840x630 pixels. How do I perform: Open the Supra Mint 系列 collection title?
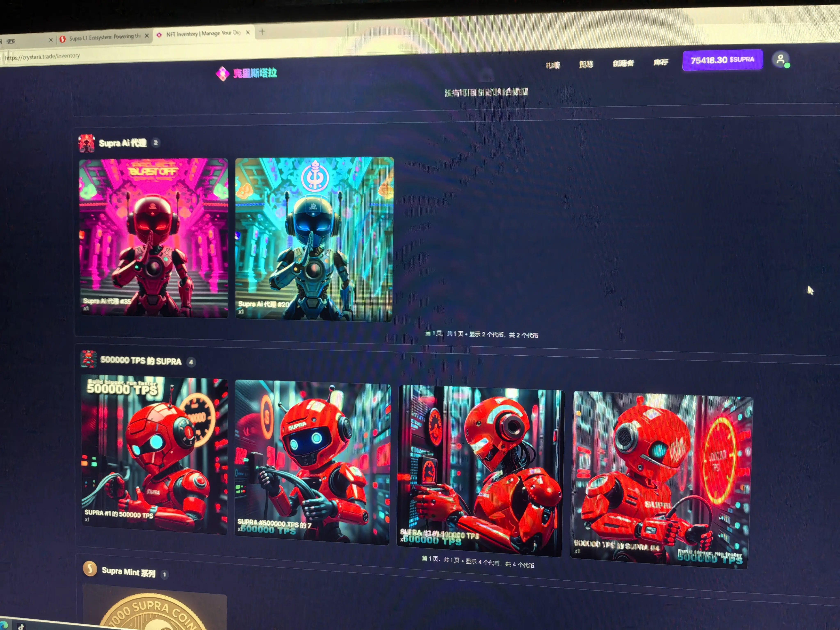pos(129,572)
